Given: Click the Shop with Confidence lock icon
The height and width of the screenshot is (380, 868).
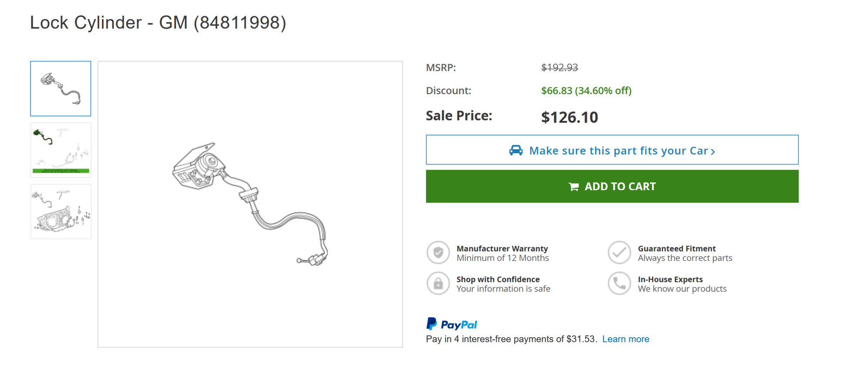Looking at the screenshot, I should [x=438, y=283].
